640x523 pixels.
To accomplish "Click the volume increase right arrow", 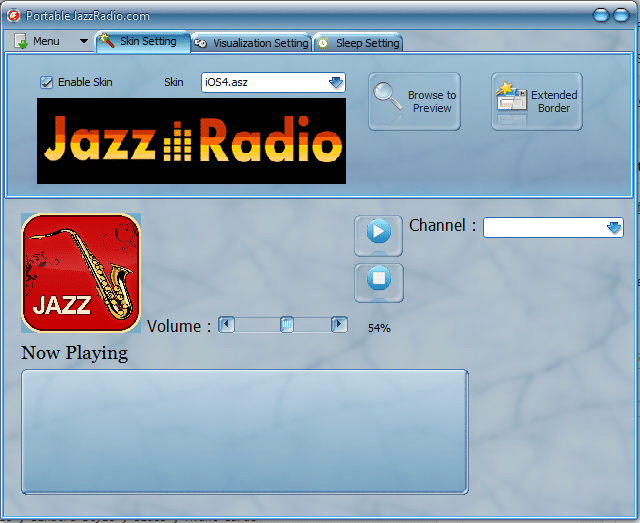I will (339, 325).
